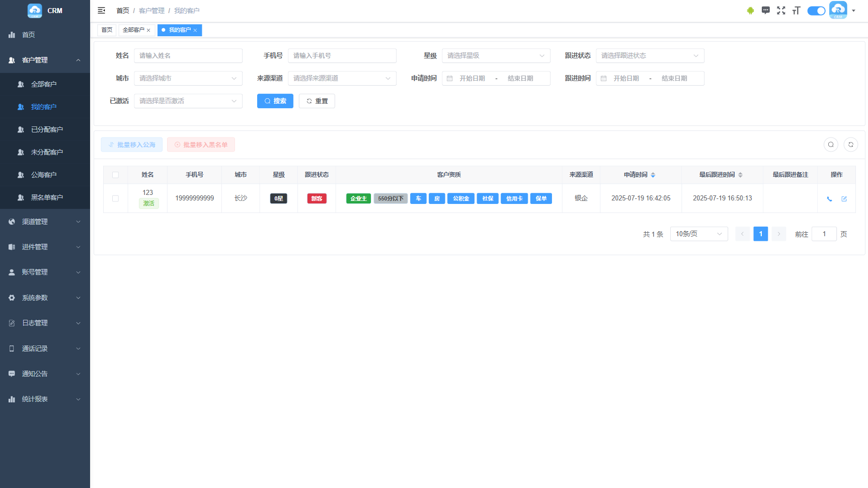The height and width of the screenshot is (488, 868).
Task: Click the round search toggle icon above the table
Action: point(831,145)
